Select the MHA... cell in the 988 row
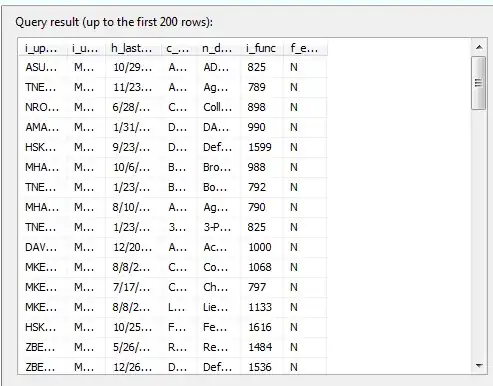 pos(42,167)
